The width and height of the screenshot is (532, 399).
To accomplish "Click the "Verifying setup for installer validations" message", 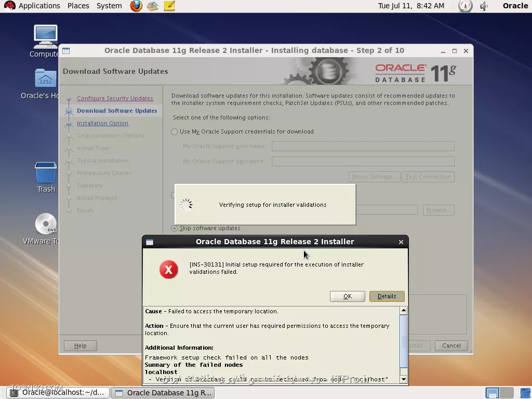I will pos(273,205).
